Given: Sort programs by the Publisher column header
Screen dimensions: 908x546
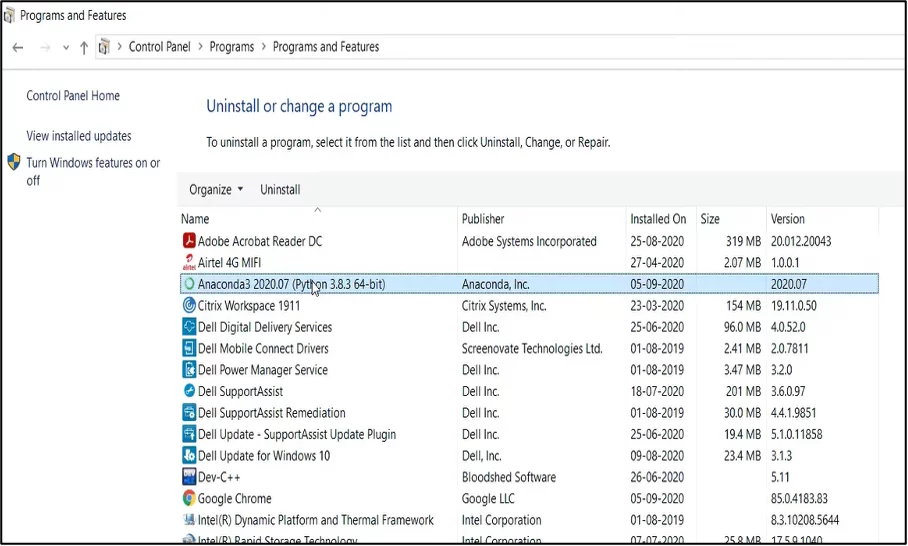Looking at the screenshot, I should tap(483, 219).
